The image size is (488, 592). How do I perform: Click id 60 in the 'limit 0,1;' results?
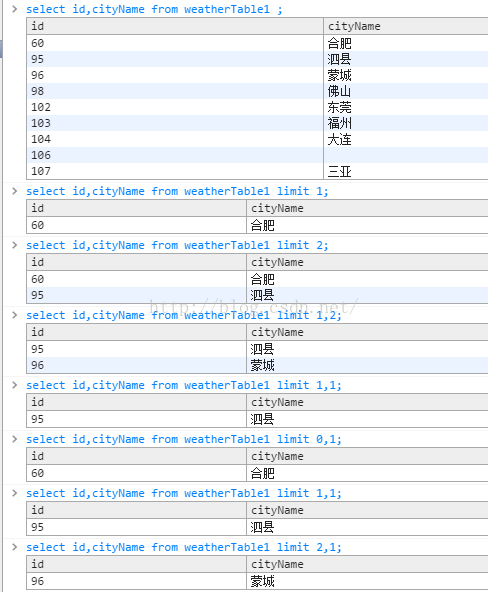tap(137, 473)
